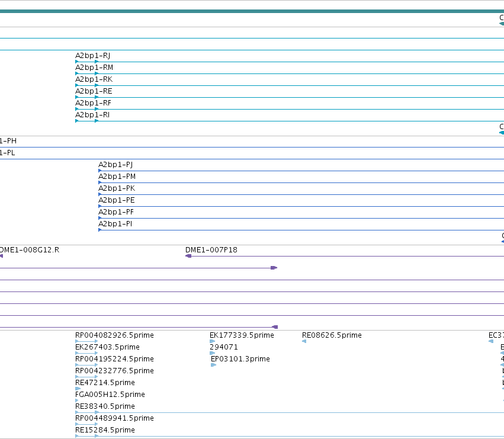Click the DME1-007P18 start arrow glyph

(188, 256)
